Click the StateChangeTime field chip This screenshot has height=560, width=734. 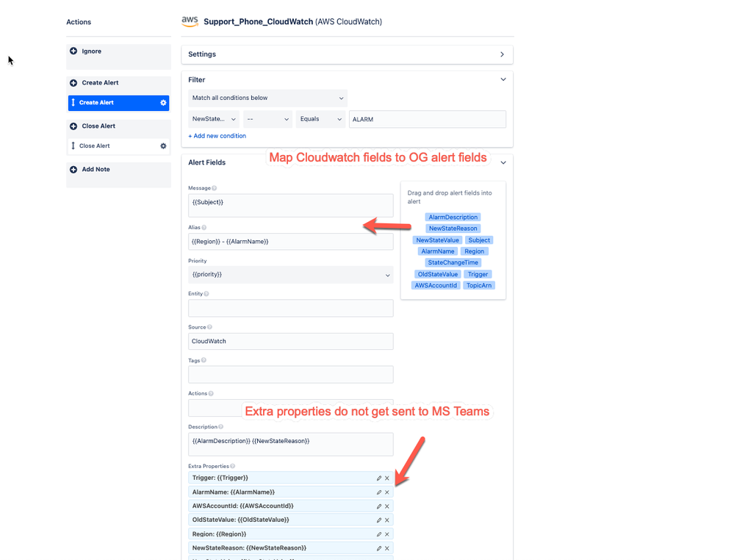tap(453, 262)
